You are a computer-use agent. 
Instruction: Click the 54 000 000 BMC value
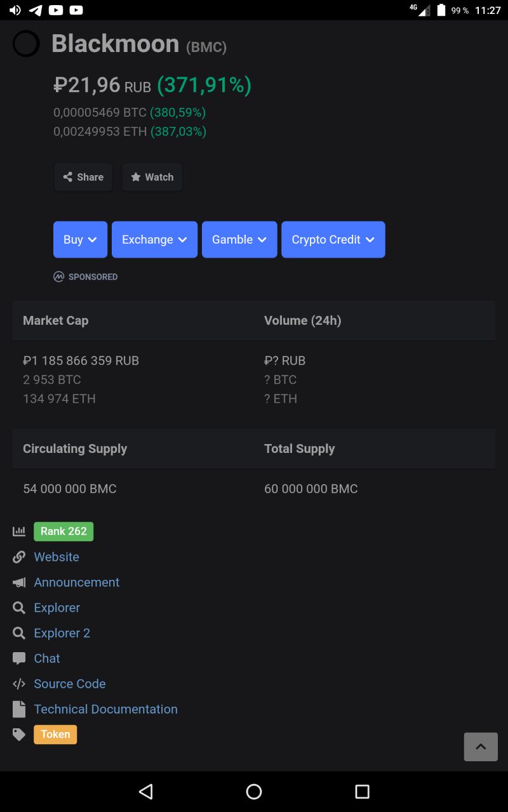tap(70, 488)
